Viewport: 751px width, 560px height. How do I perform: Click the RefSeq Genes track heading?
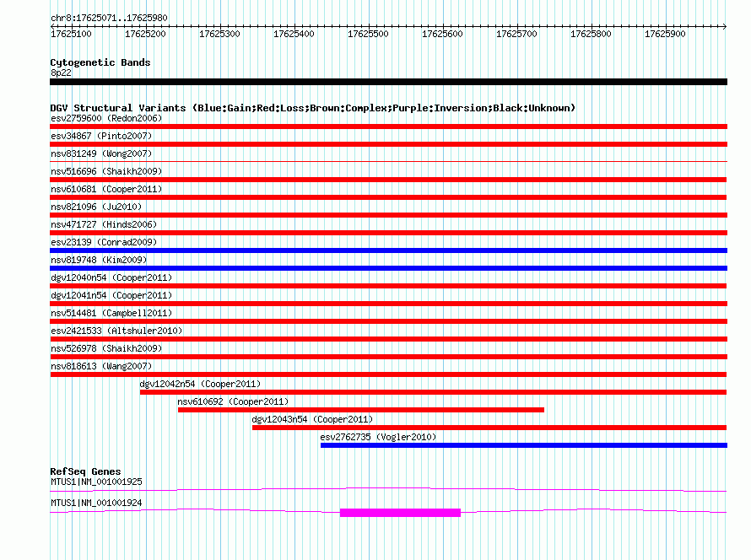pos(85,471)
